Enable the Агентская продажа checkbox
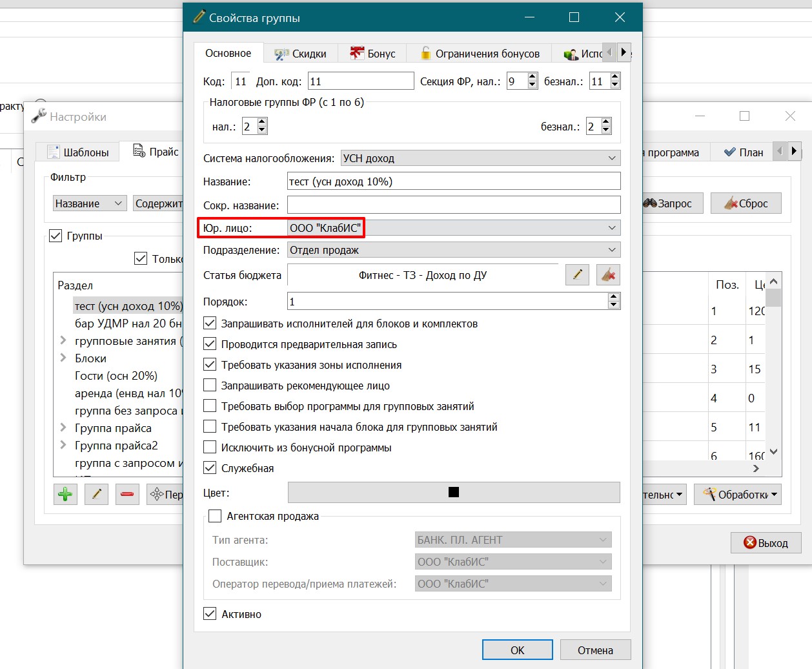 [215, 516]
